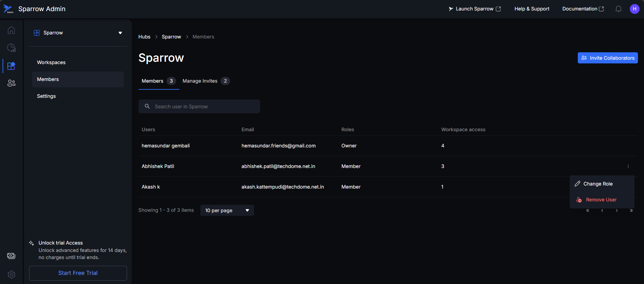This screenshot has height=284, width=644.
Task: Go to next page arrow in pagination
Action: (x=617, y=210)
